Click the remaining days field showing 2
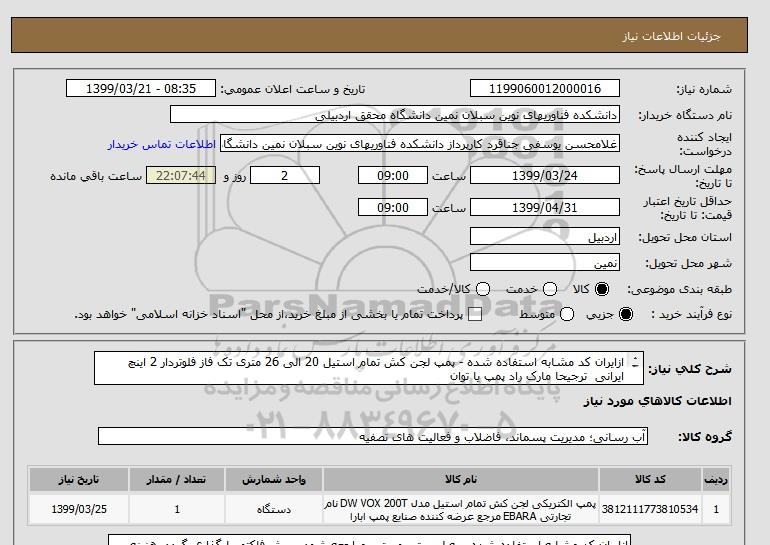Viewport: 770px width, 545px height. [285, 175]
